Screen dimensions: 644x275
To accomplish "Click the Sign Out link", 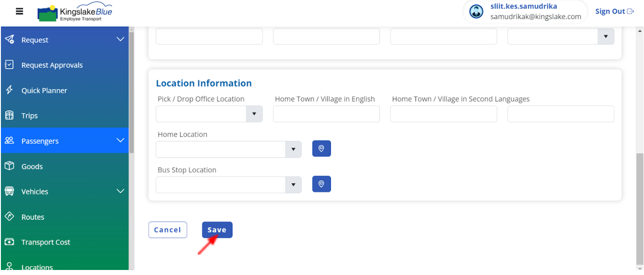I will (x=615, y=11).
